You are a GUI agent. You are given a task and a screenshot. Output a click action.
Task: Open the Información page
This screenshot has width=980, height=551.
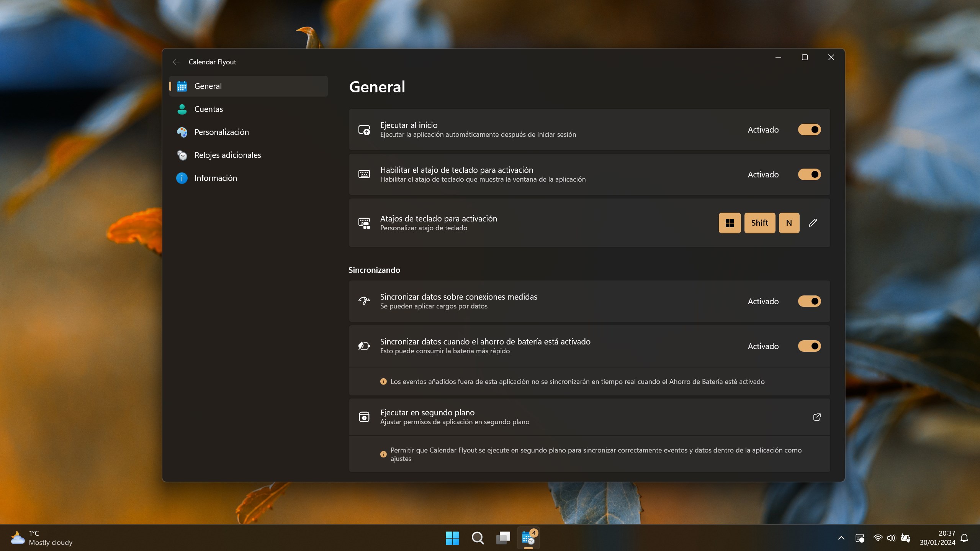(248, 178)
